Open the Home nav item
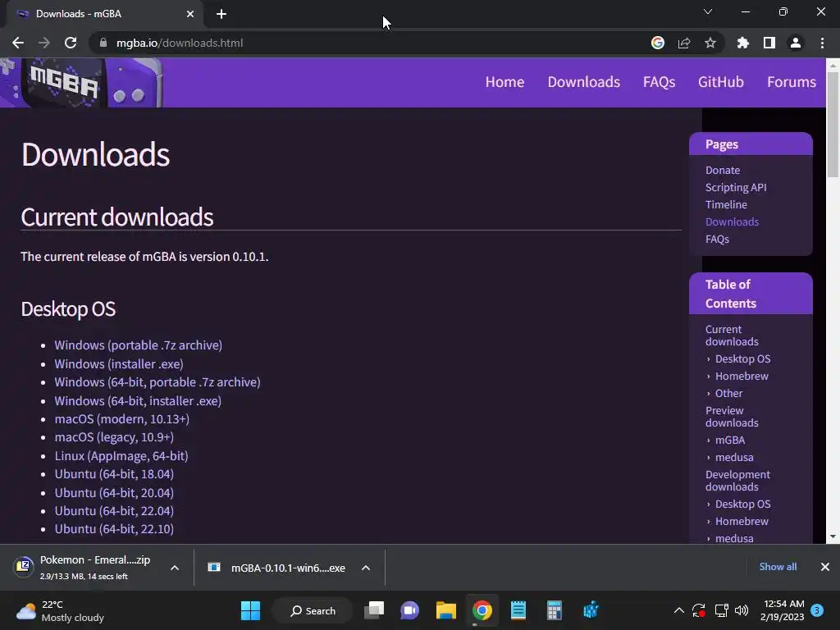The height and width of the screenshot is (630, 840). pos(504,82)
